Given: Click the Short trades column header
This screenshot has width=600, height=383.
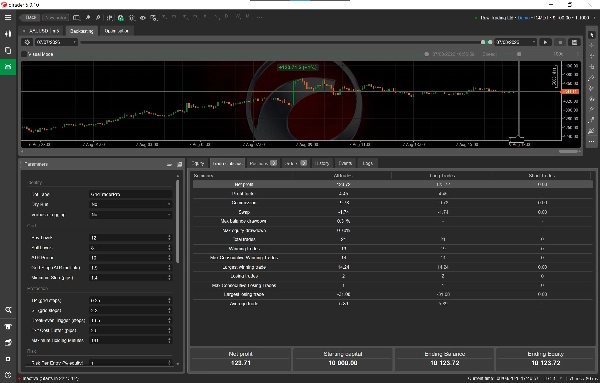Looking at the screenshot, I should [x=541, y=176].
